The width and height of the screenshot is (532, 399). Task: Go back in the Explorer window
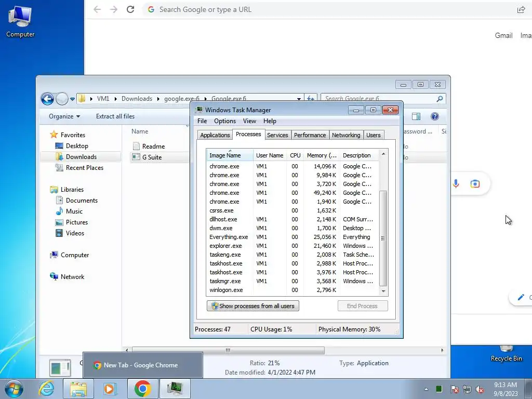[47, 99]
